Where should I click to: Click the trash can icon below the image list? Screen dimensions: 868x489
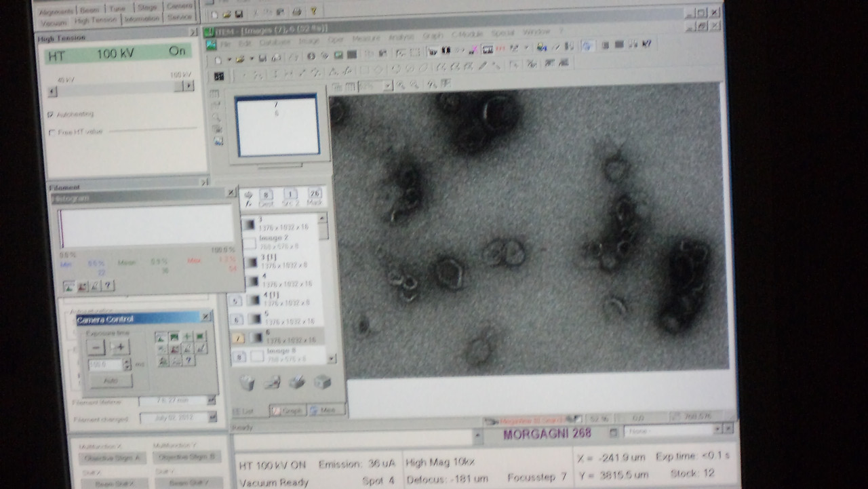pyautogui.click(x=247, y=383)
